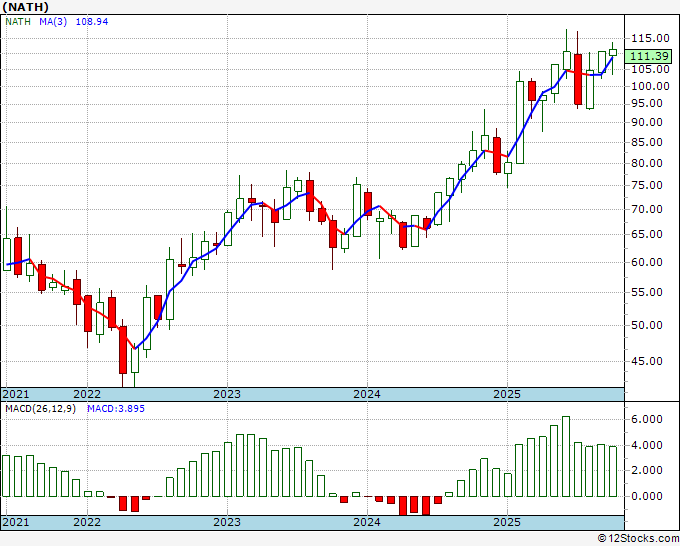This screenshot has width=680, height=546.
Task: Click 2025 on the MACD panel timeline
Action: (x=507, y=522)
